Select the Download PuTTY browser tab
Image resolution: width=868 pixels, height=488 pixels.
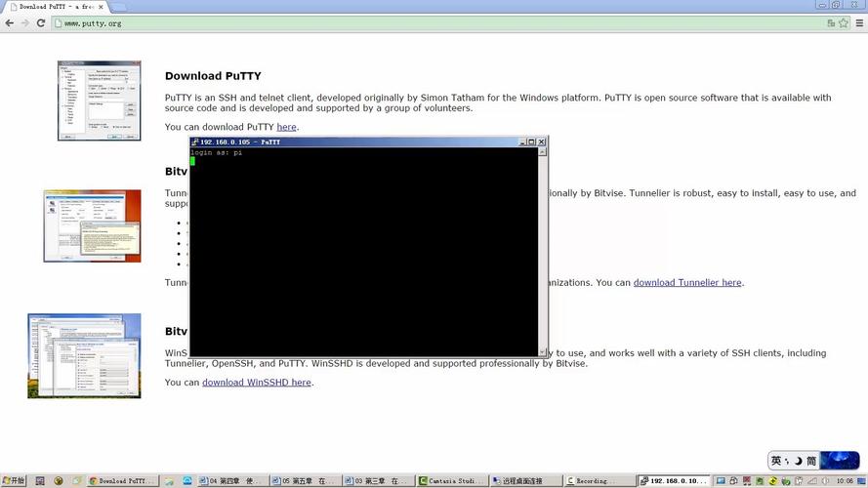click(x=56, y=7)
